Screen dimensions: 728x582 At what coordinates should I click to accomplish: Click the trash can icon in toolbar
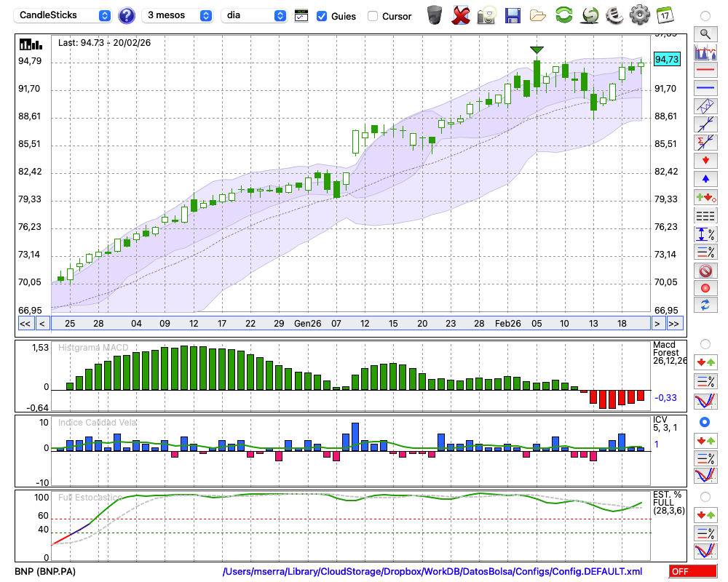[x=435, y=15]
